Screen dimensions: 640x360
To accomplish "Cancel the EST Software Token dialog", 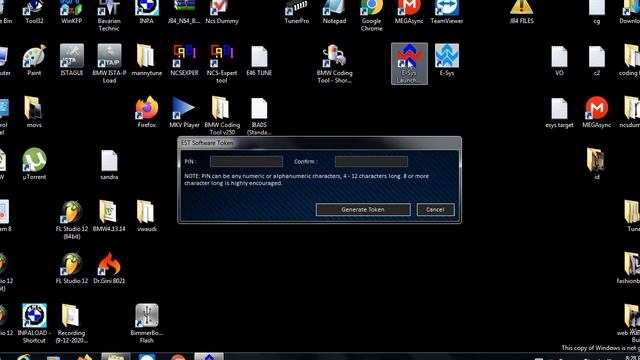I will point(435,209).
